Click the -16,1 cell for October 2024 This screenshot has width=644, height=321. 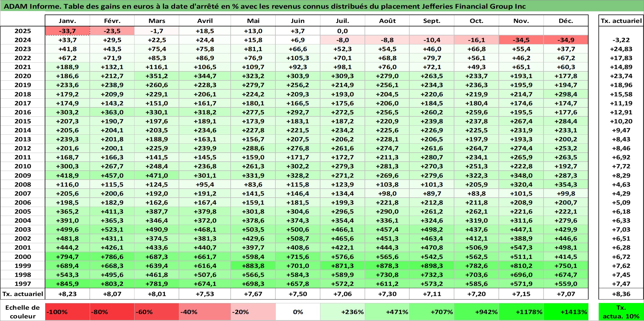(476, 40)
